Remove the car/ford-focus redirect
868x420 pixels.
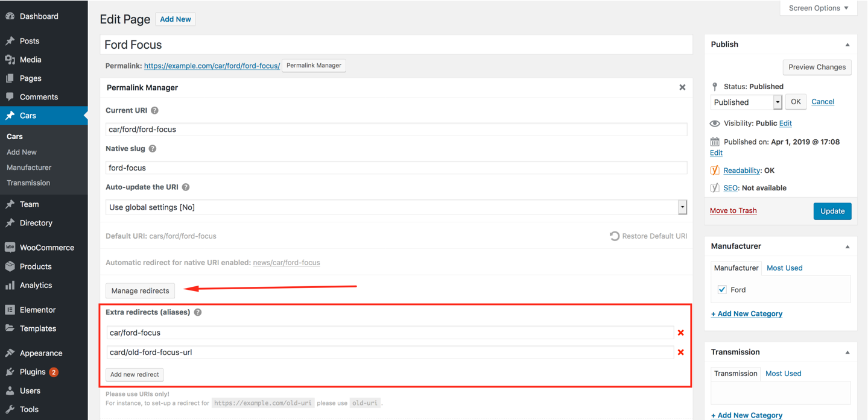[x=681, y=333]
